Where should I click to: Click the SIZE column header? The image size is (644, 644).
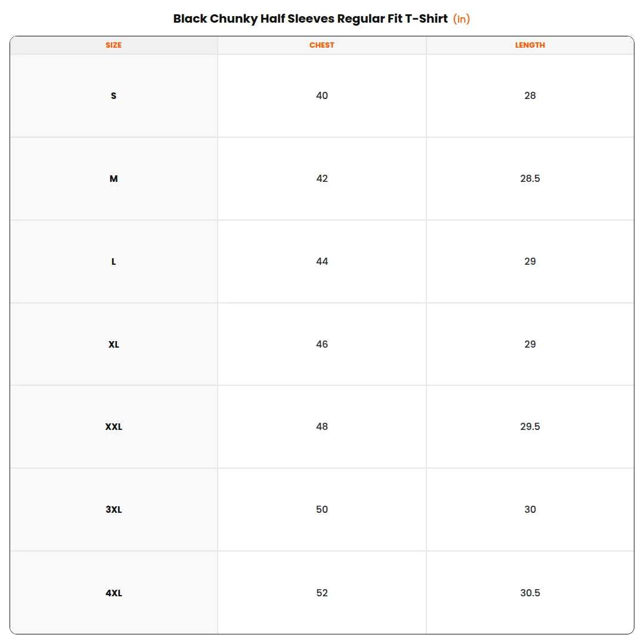click(113, 45)
